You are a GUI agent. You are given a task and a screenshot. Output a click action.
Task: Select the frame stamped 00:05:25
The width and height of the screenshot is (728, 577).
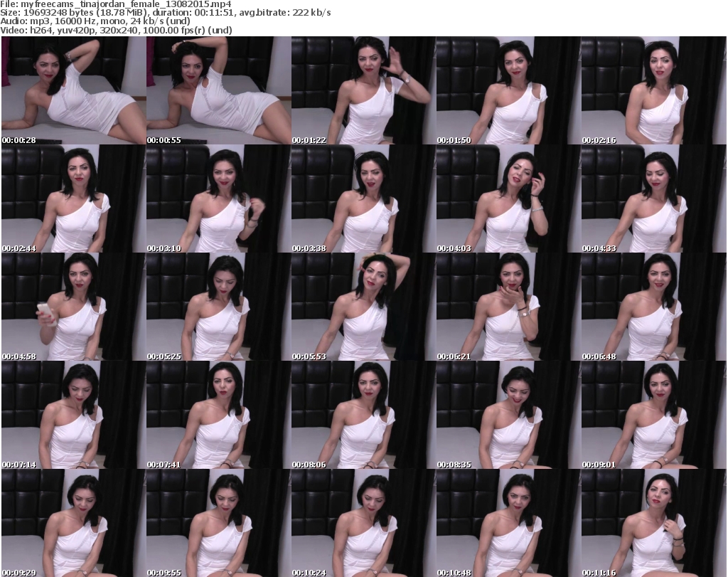point(219,307)
